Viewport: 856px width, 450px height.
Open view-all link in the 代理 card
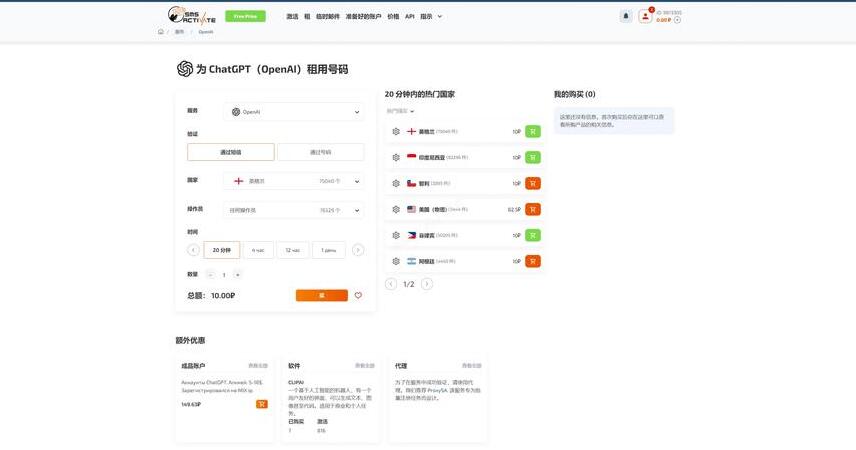(472, 366)
